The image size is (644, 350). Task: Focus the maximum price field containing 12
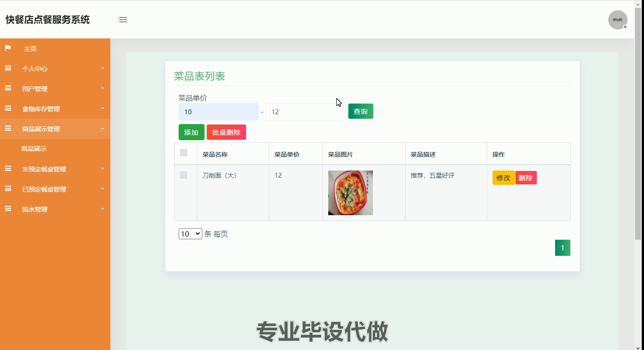(x=305, y=112)
